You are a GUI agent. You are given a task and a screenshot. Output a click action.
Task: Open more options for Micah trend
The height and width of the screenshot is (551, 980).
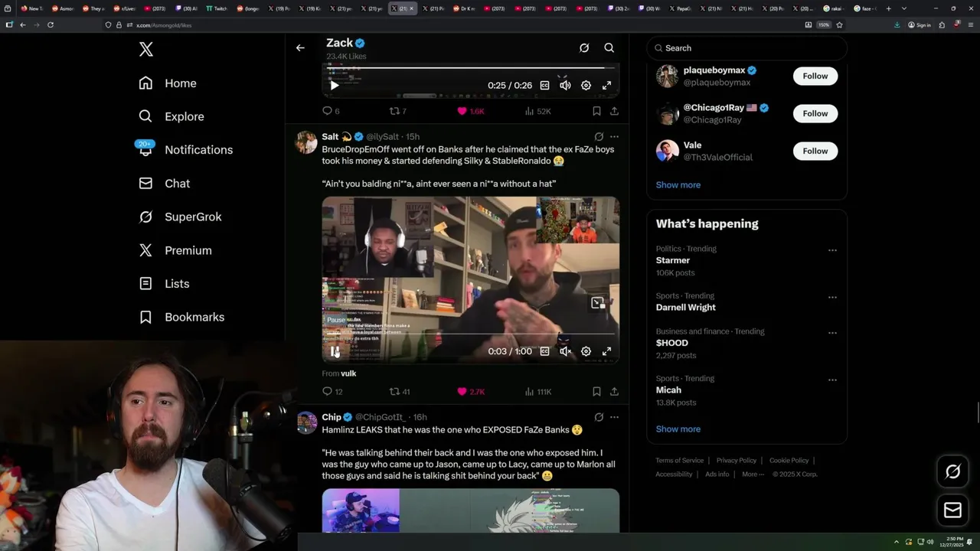click(832, 380)
